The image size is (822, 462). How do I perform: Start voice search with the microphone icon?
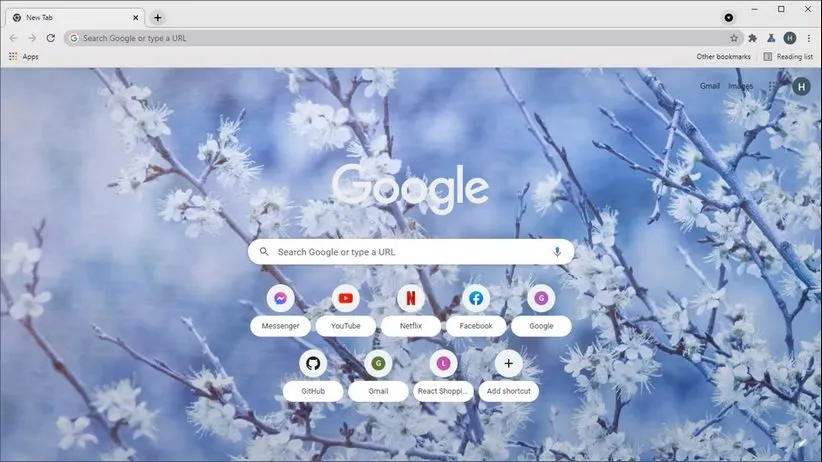557,252
